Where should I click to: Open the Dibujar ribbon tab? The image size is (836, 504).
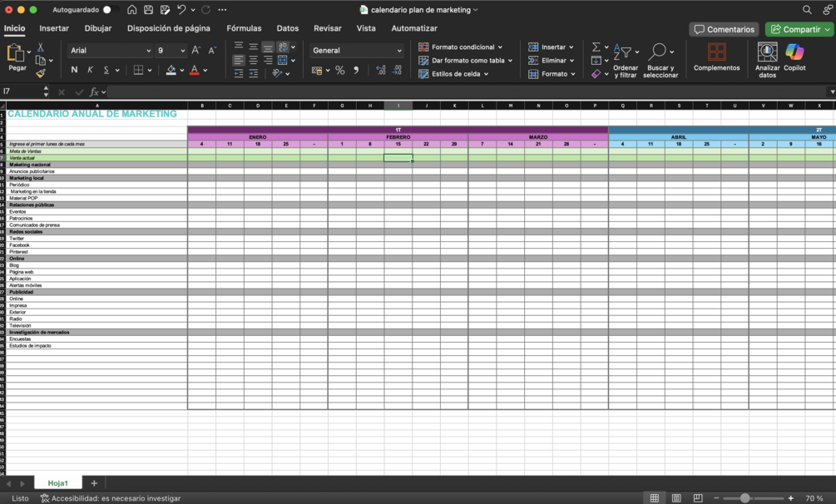click(x=98, y=28)
